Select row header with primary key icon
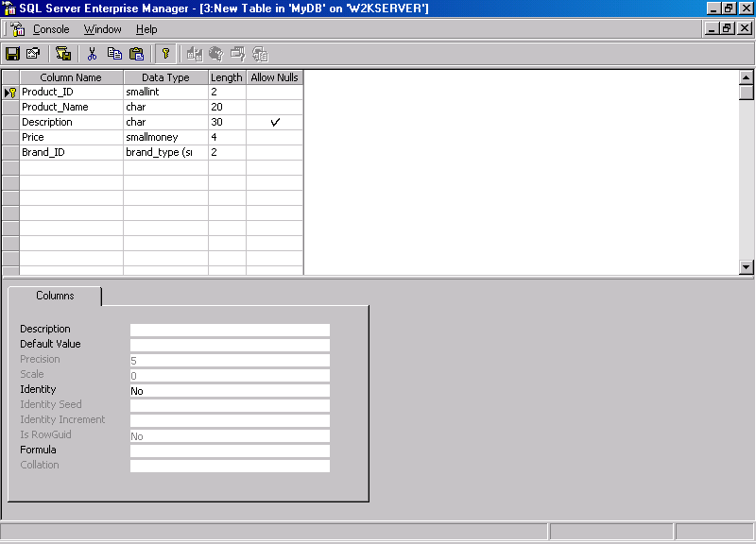Viewport: 756px width, 544px height. click(x=10, y=92)
